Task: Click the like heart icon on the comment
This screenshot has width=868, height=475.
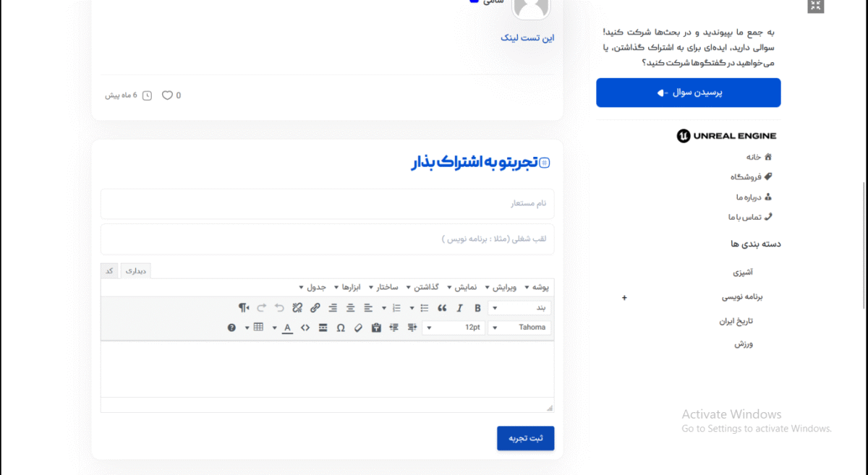Action: coord(167,95)
